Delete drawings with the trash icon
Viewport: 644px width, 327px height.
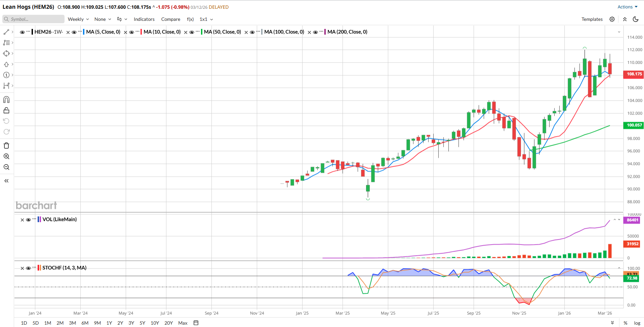6,146
